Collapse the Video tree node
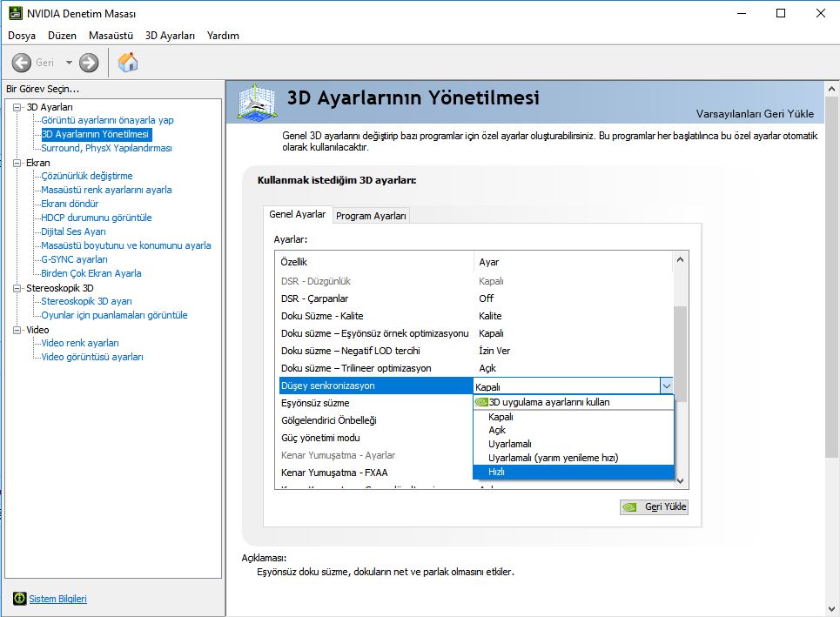The height and width of the screenshot is (617, 840). coord(17,330)
